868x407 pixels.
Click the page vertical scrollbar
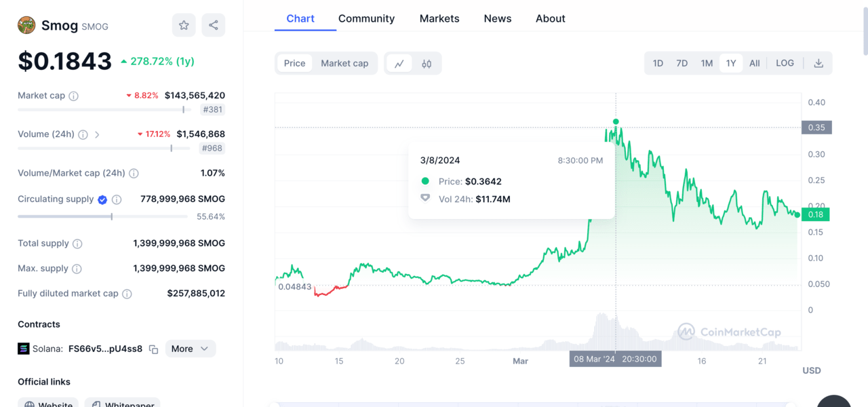864,27
